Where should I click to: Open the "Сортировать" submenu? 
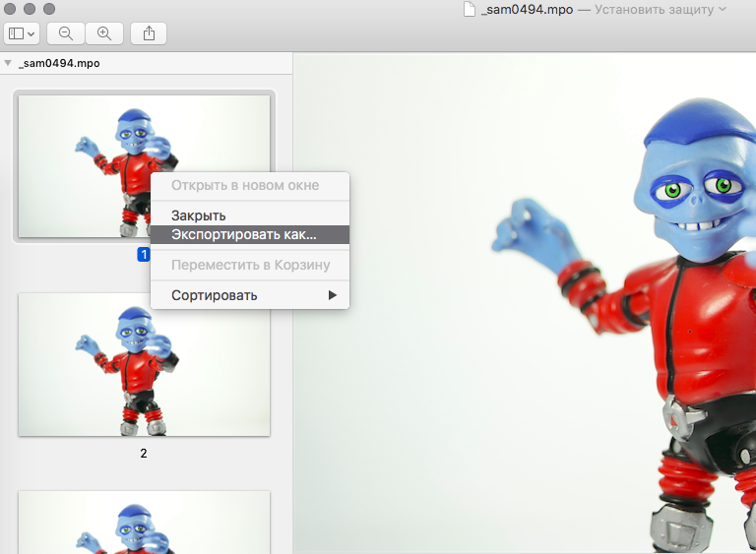point(250,295)
